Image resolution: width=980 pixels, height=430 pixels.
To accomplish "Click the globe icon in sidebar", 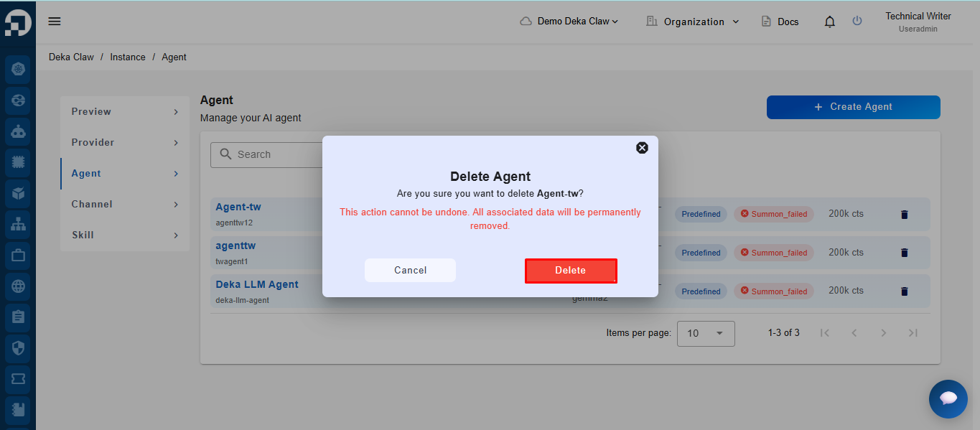I will [x=18, y=286].
